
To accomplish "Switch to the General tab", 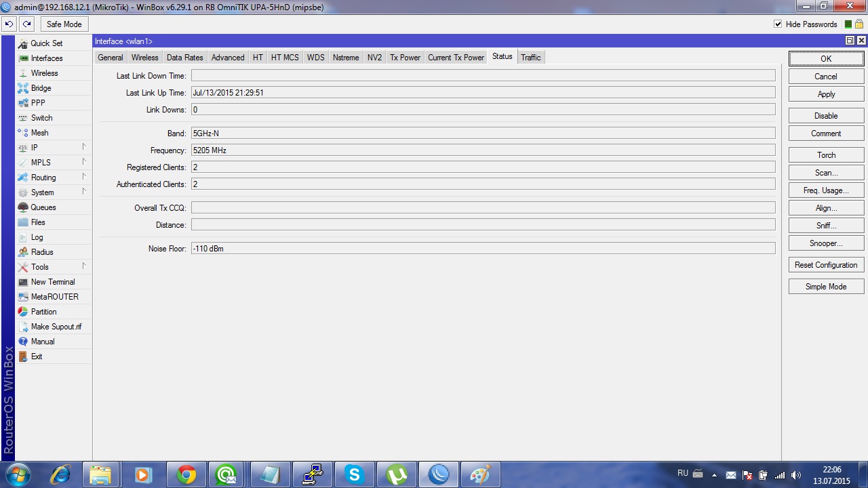I will point(111,58).
